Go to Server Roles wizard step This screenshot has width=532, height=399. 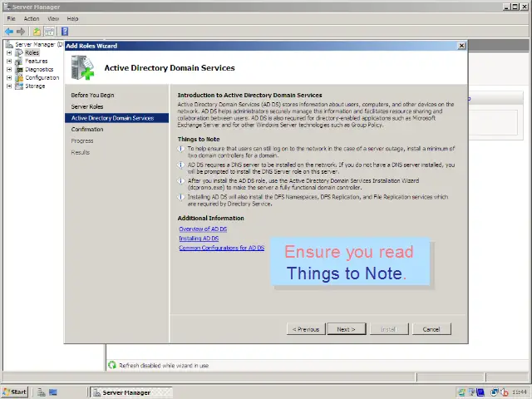(87, 106)
